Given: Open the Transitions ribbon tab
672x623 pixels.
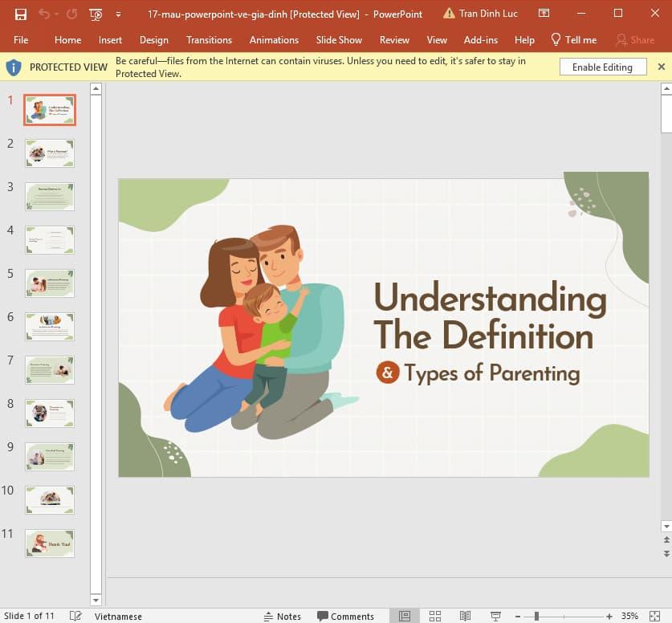Looking at the screenshot, I should coord(209,39).
